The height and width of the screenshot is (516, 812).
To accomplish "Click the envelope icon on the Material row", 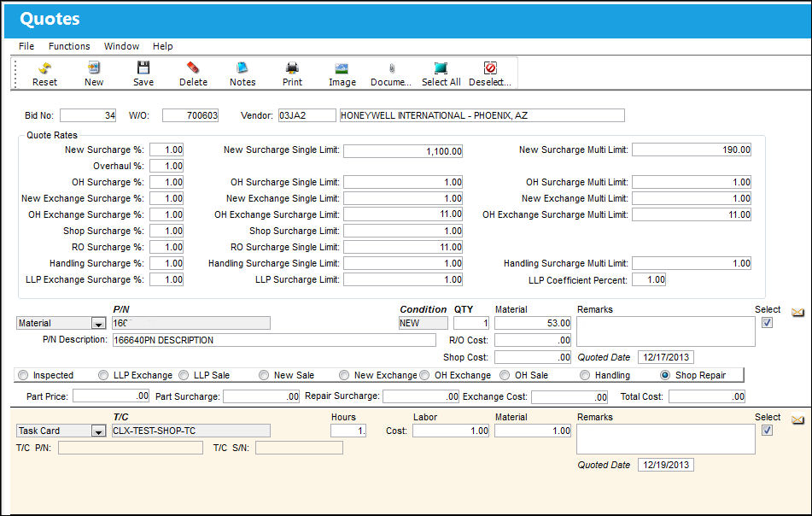I will 798,313.
